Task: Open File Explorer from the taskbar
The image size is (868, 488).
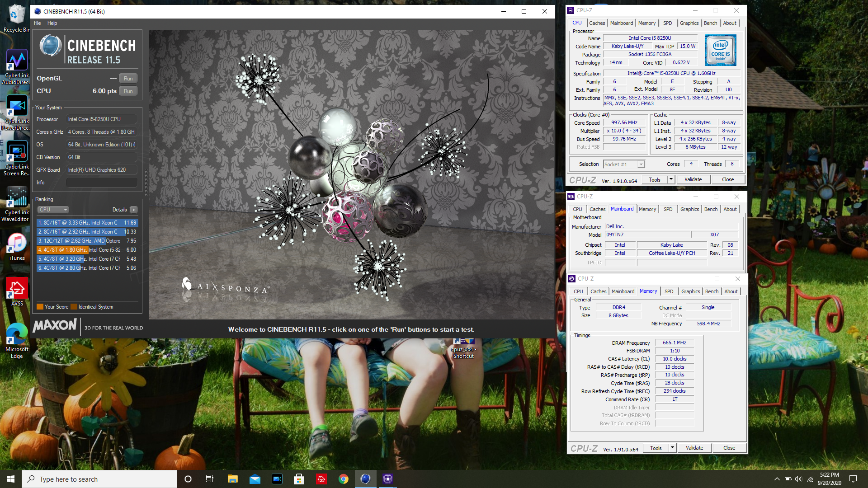Action: [232, 479]
